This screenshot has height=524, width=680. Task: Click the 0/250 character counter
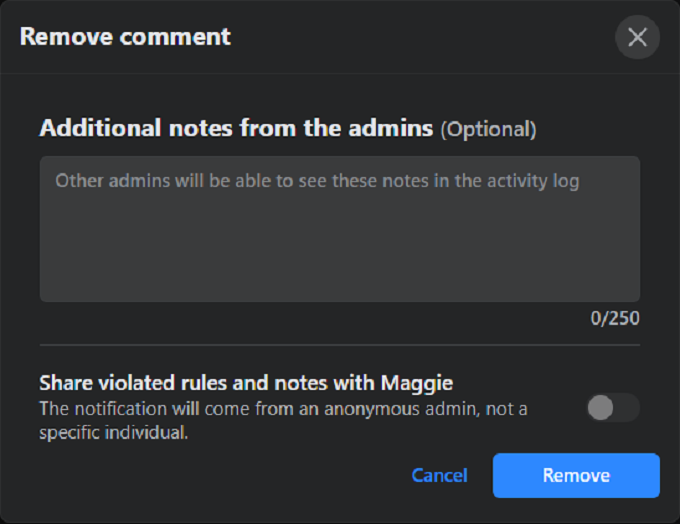pos(614,319)
